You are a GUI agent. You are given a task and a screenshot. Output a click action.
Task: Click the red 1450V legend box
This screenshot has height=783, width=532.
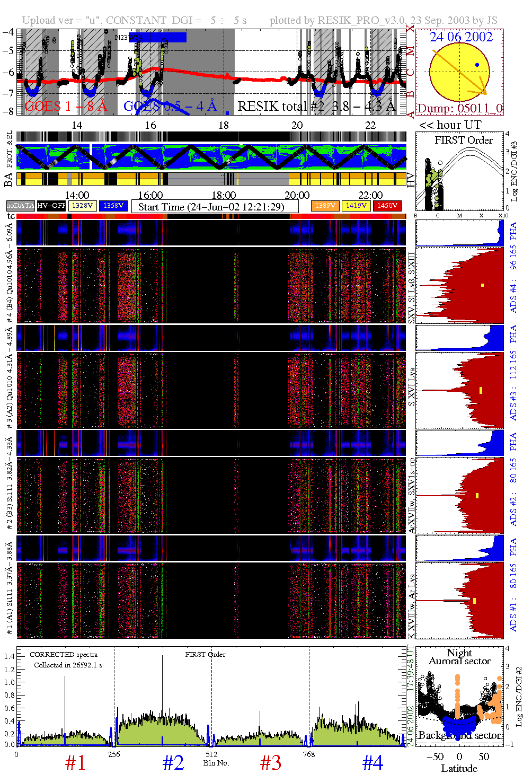387,206
